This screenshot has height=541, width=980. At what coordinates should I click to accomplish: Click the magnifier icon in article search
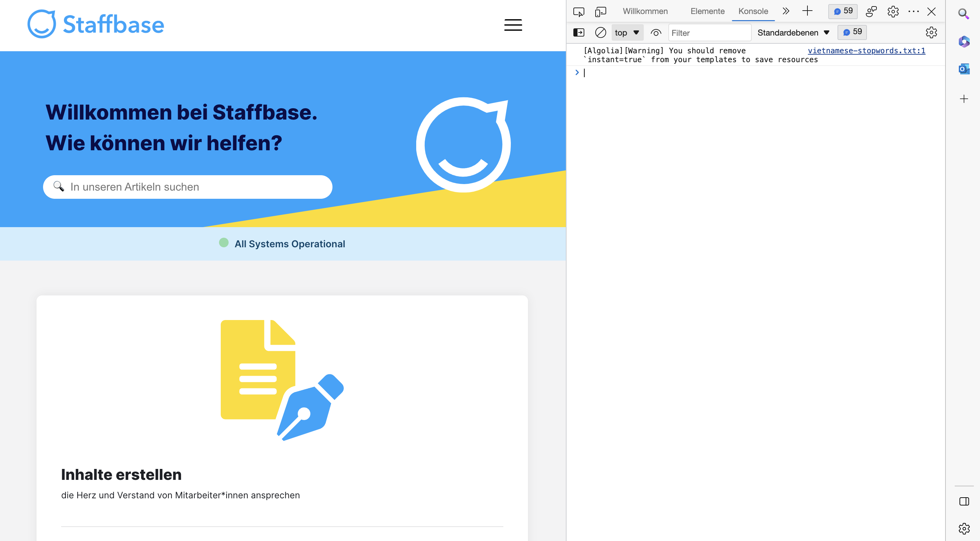(58, 186)
